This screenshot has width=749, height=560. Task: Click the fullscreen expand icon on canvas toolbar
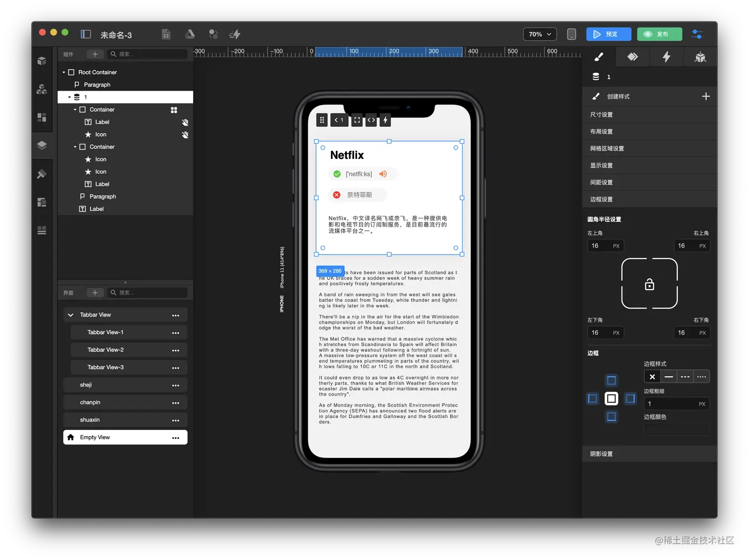tap(357, 120)
